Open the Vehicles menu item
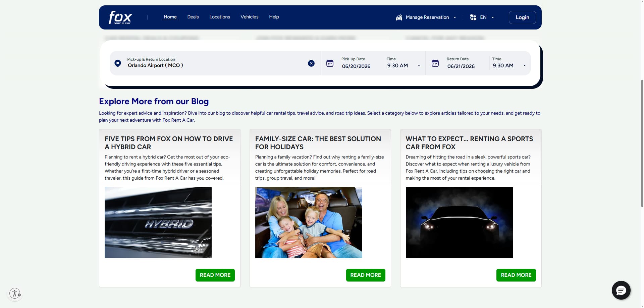This screenshot has width=644, height=308. click(x=250, y=17)
